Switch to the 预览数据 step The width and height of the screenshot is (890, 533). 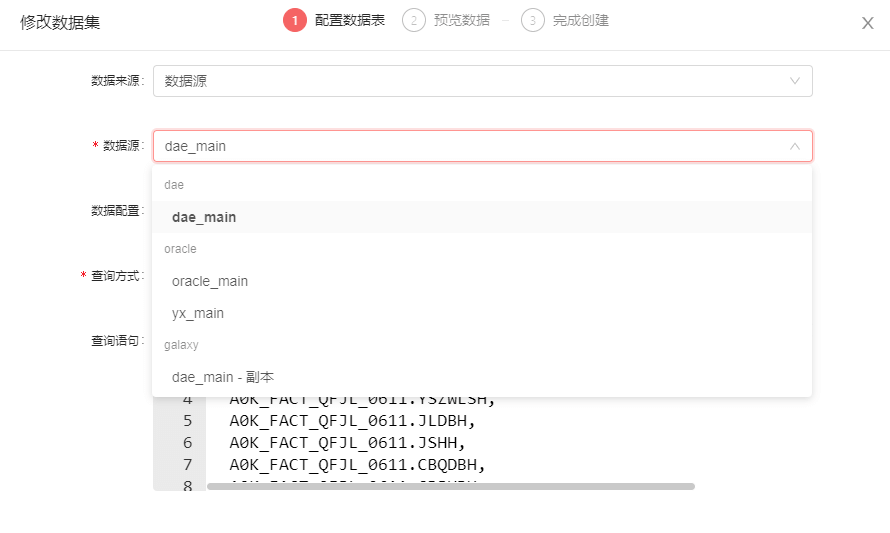point(462,20)
